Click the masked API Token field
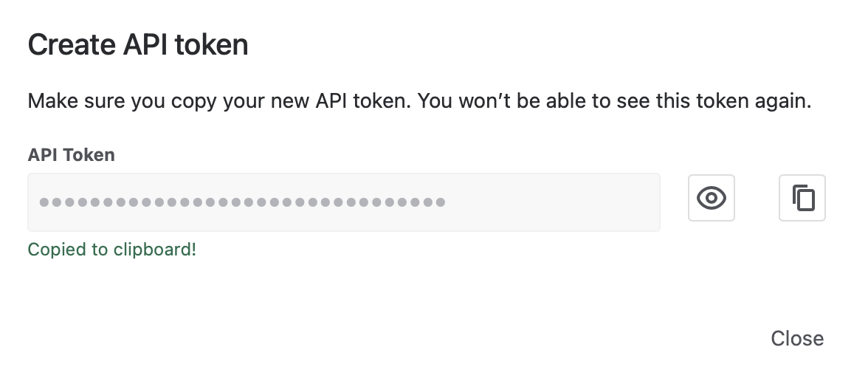This screenshot has height=381, width=868. point(344,202)
